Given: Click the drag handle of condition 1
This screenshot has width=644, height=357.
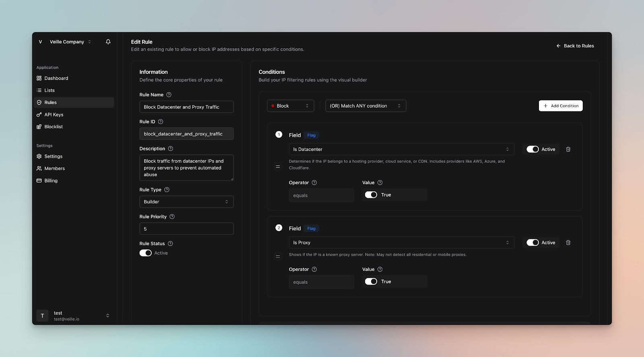Looking at the screenshot, I should tap(278, 166).
